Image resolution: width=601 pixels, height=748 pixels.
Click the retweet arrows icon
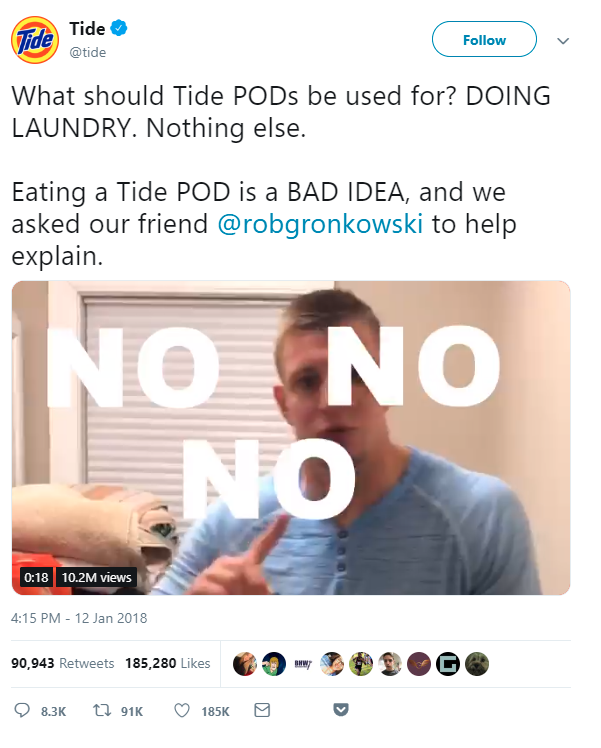[x=102, y=711]
